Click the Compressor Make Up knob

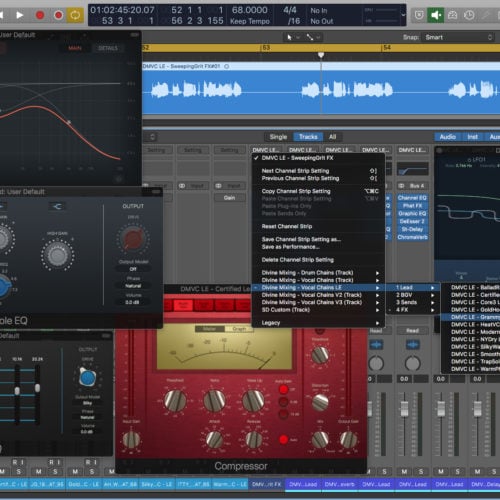point(253,400)
